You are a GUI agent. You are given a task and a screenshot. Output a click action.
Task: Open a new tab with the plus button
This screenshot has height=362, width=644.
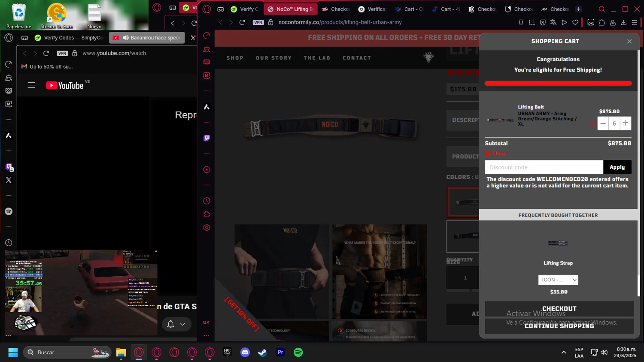pyautogui.click(x=578, y=9)
